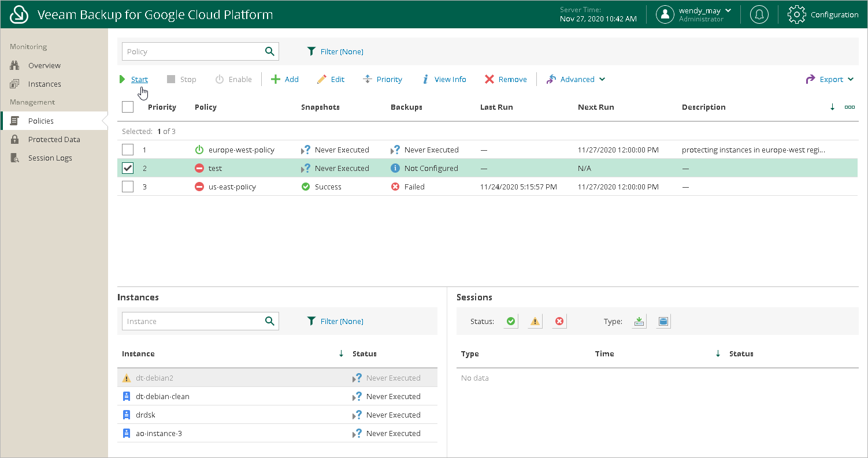Viewport: 868px width, 458px height.
Task: Start the selected policy
Action: click(139, 79)
